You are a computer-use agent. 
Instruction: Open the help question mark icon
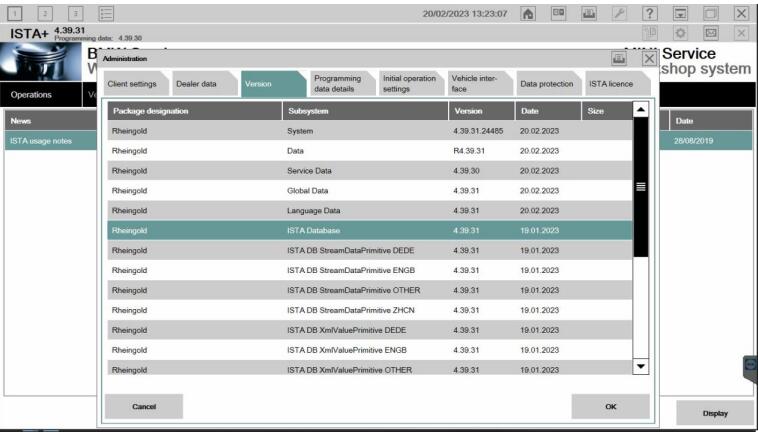650,14
